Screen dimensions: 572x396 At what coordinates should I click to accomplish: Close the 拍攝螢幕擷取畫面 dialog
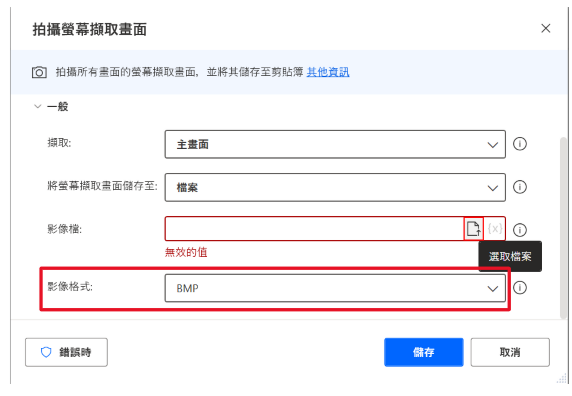546,28
